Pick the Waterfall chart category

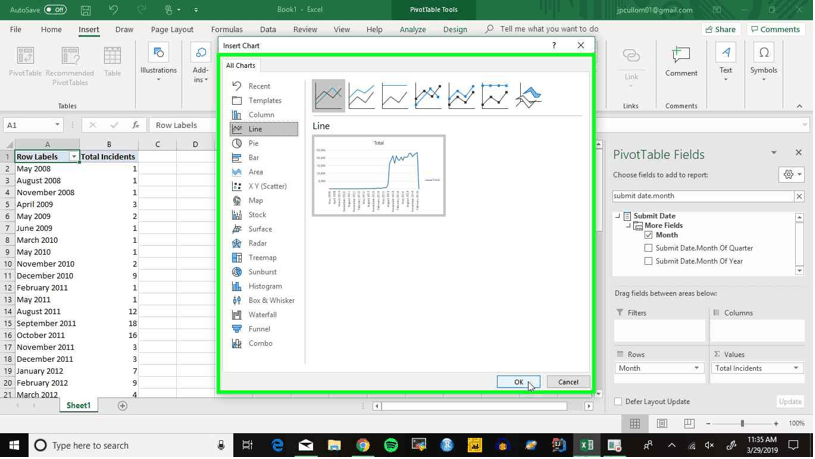[x=264, y=315]
